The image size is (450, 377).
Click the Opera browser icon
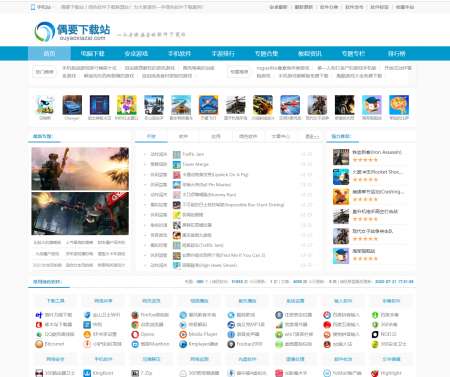[x=135, y=334]
